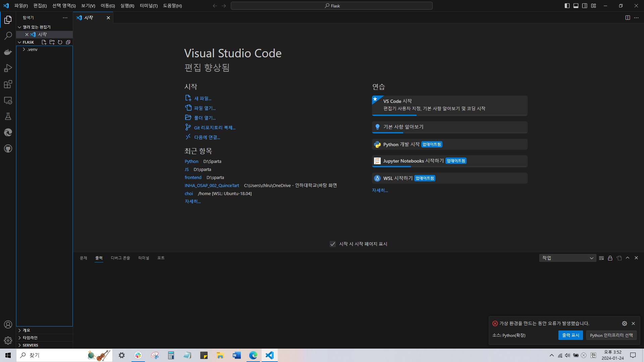Collapse all folders in FLASK explorer
The image size is (644, 362).
pyautogui.click(x=68, y=42)
